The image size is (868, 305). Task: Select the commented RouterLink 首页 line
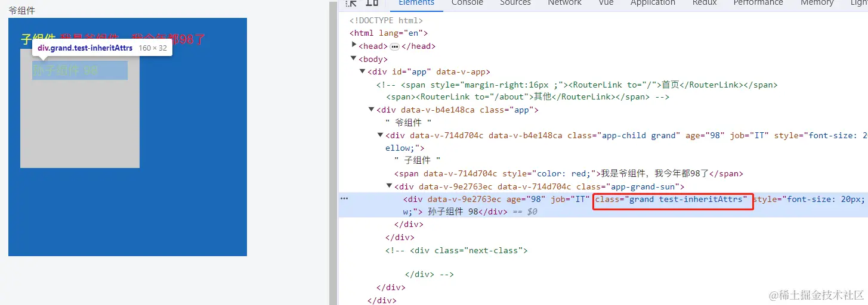coord(577,85)
